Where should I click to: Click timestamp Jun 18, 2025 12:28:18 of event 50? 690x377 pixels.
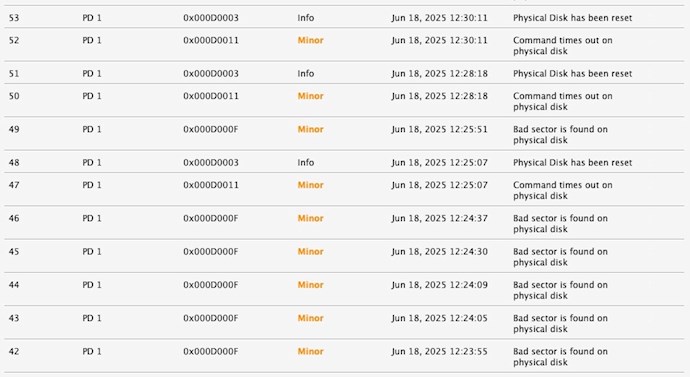[439, 96]
